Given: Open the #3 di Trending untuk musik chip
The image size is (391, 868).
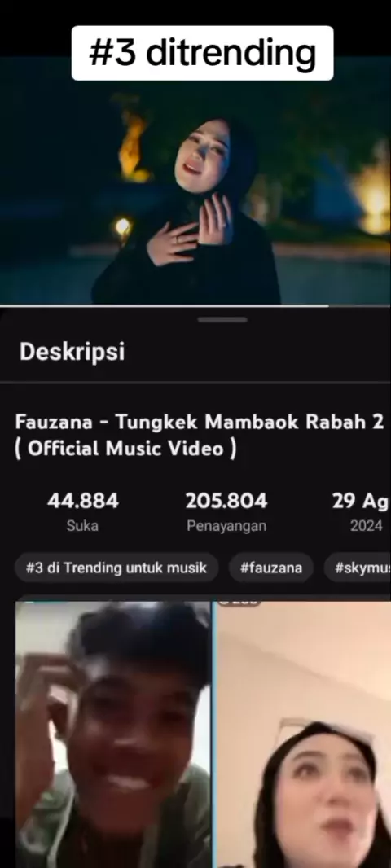Looking at the screenshot, I should (116, 568).
